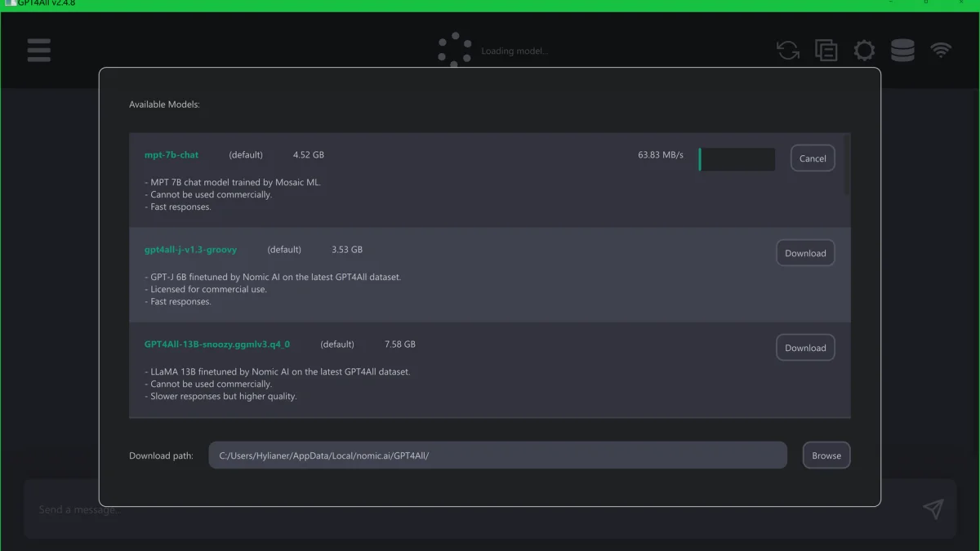Click the loading model spinner
Image resolution: width=980 pixels, height=551 pixels.
click(x=455, y=50)
